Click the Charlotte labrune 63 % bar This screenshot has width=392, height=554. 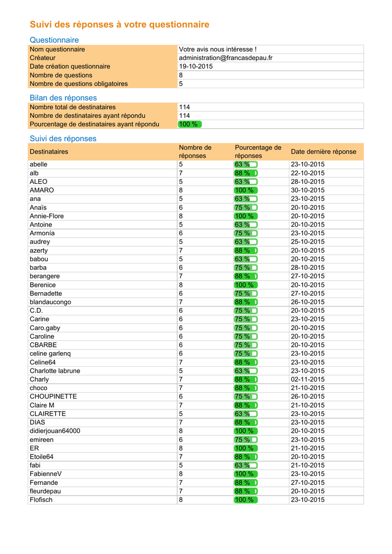coord(246,371)
